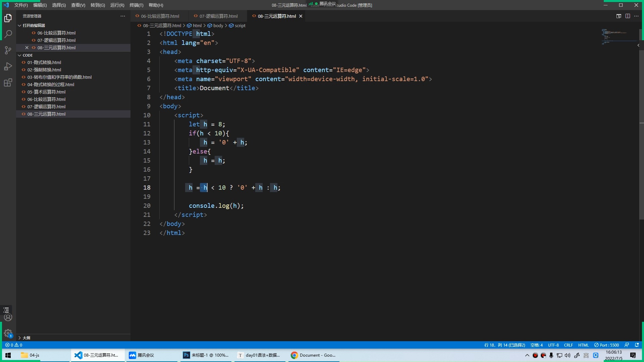Open the Source Control view
This screenshot has height=362, width=644.
pos(8,50)
